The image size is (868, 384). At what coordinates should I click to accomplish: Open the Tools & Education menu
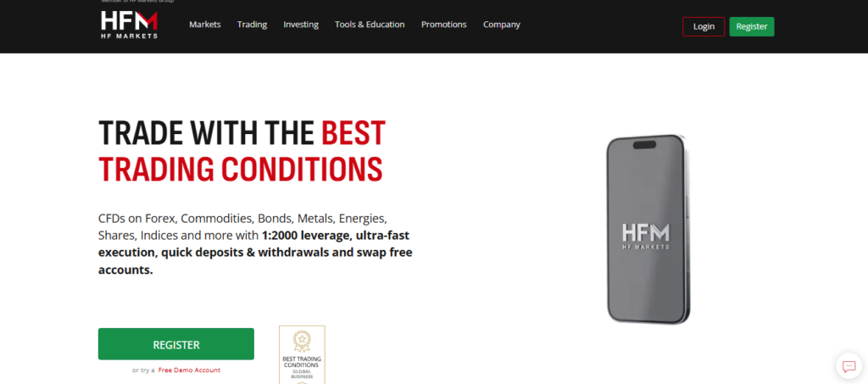click(370, 25)
